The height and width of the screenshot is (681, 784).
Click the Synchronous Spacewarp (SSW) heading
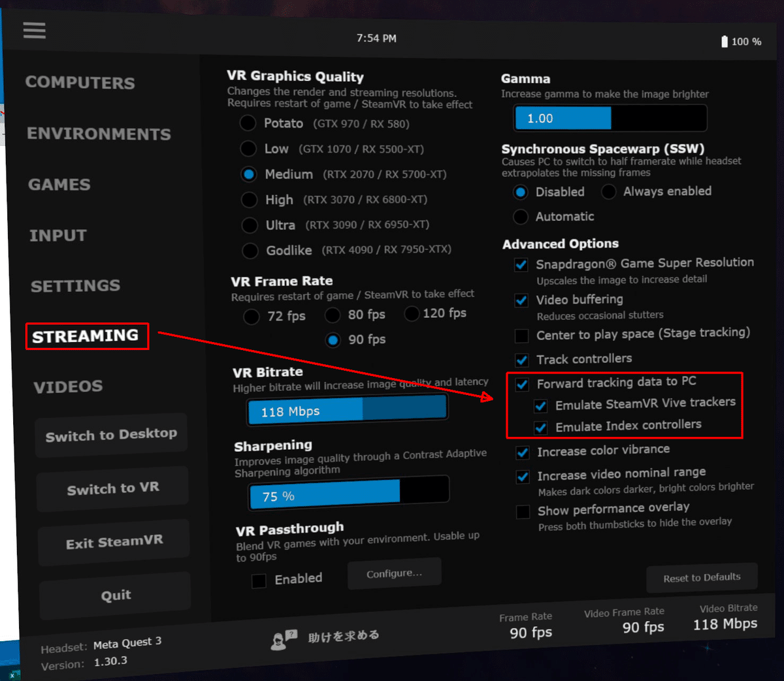pyautogui.click(x=603, y=149)
